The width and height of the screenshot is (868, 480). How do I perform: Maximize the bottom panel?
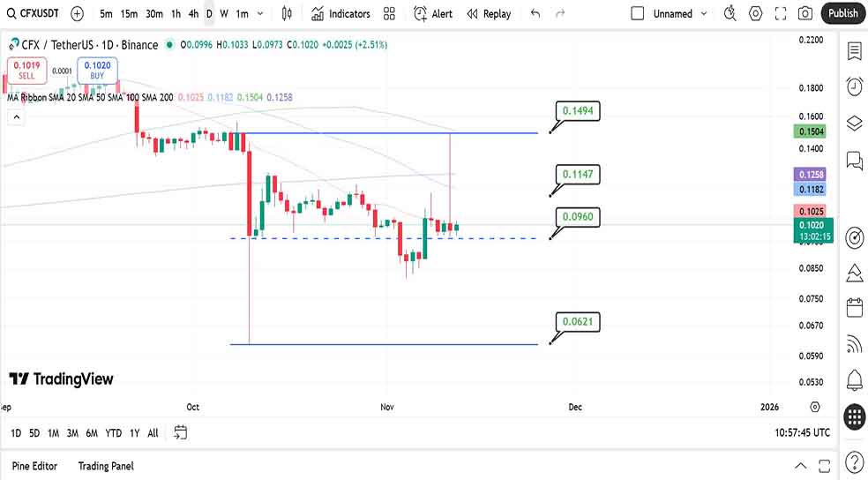pyautogui.click(x=827, y=466)
